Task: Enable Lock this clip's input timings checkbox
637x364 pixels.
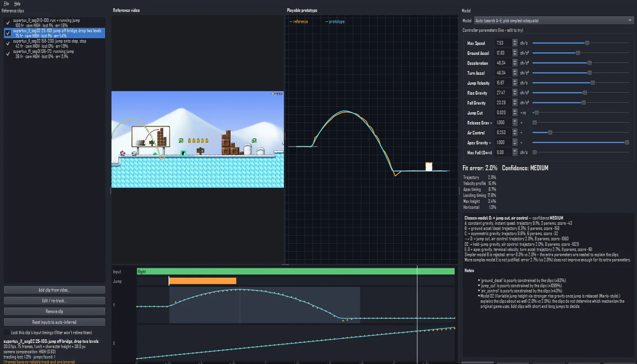Action: [6, 333]
